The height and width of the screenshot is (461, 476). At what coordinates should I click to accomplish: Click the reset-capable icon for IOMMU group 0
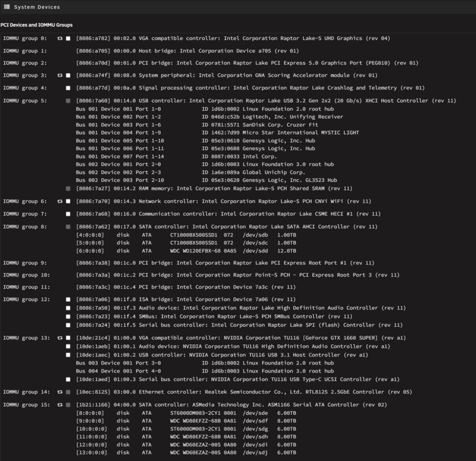pyautogui.click(x=60, y=39)
